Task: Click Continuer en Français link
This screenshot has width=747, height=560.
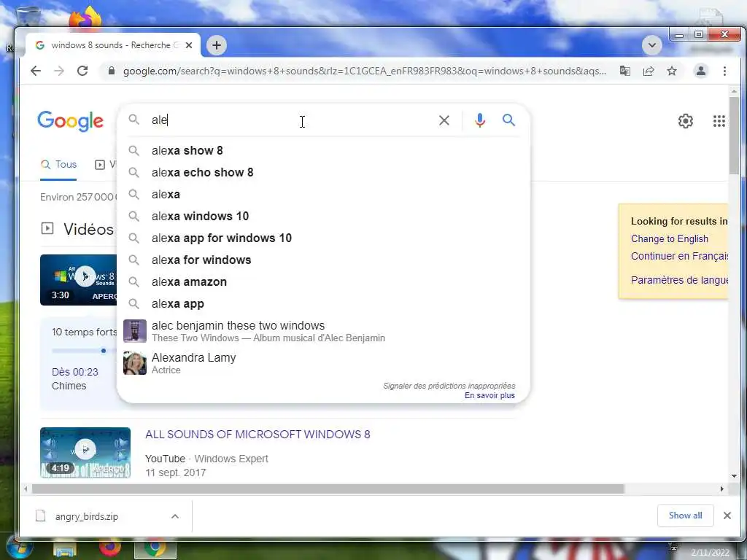Action: pyautogui.click(x=679, y=256)
